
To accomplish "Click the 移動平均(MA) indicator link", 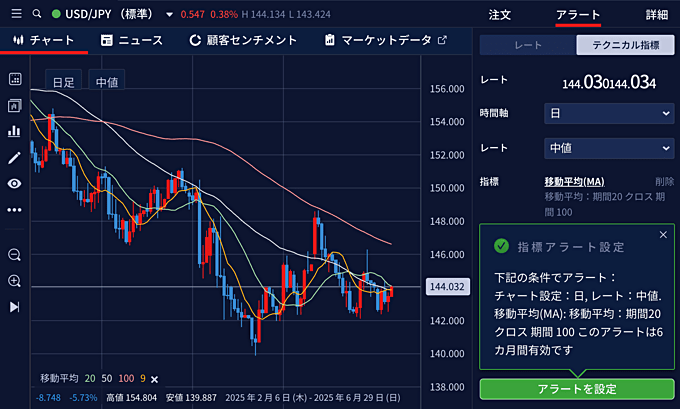I will click(x=574, y=182).
